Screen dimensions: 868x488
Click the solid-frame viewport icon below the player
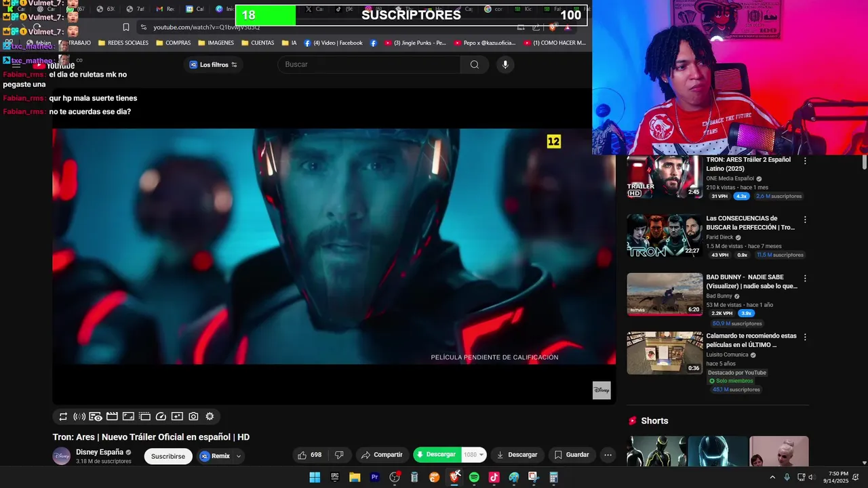click(128, 417)
